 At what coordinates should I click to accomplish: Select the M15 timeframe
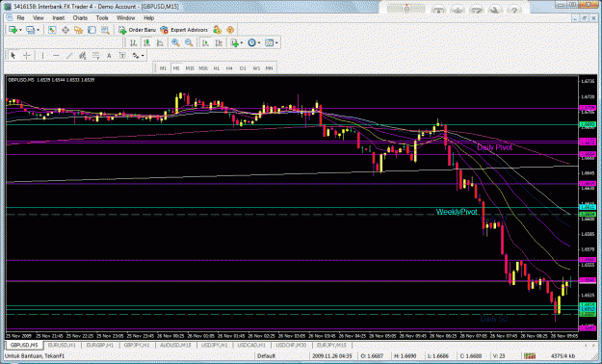click(190, 68)
